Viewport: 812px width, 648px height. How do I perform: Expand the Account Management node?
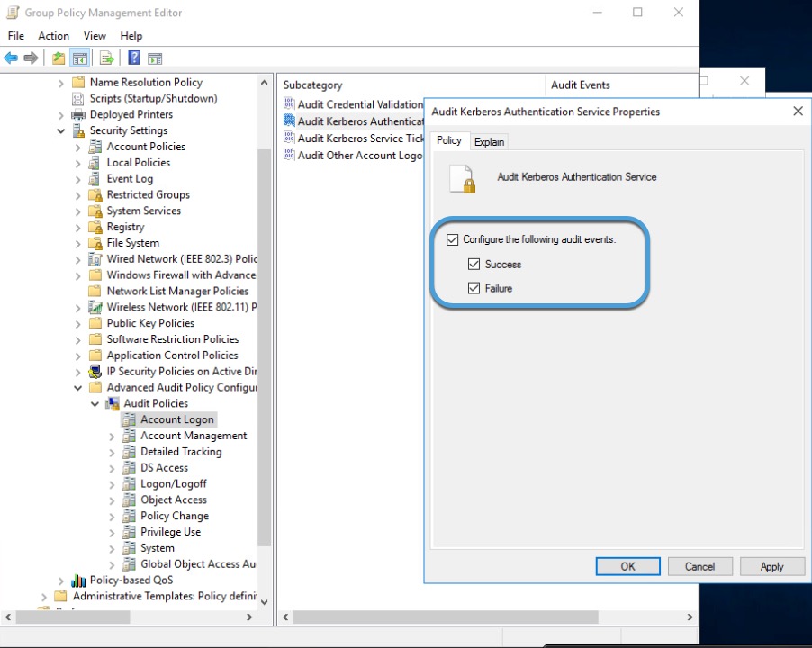113,436
